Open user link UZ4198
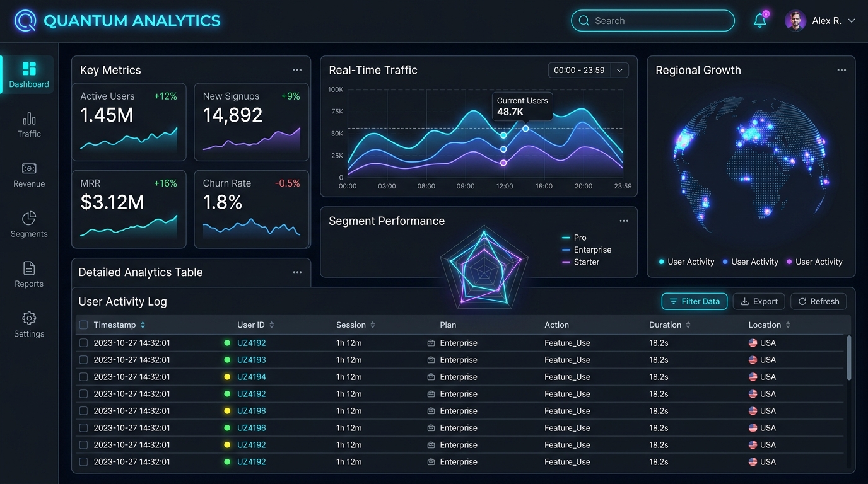The width and height of the screenshot is (868, 484). click(252, 411)
